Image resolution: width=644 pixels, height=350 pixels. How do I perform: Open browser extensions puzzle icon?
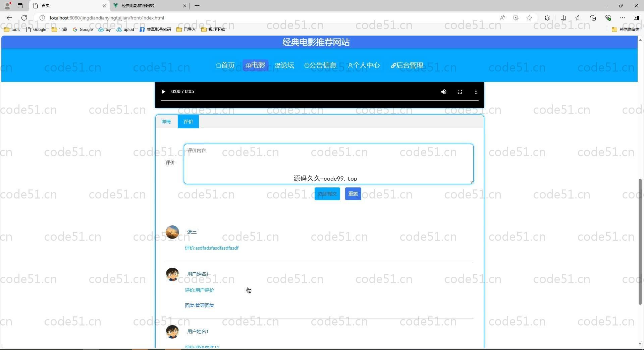tap(547, 18)
